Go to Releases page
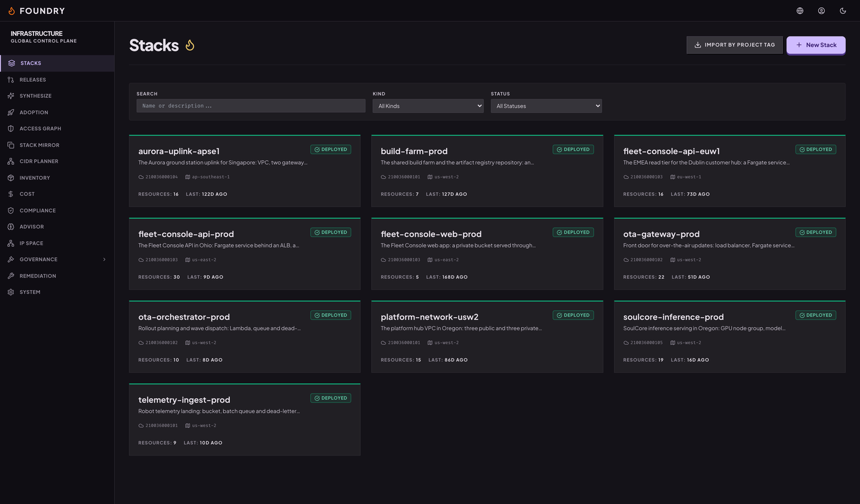This screenshot has height=504, width=860. (x=57, y=79)
